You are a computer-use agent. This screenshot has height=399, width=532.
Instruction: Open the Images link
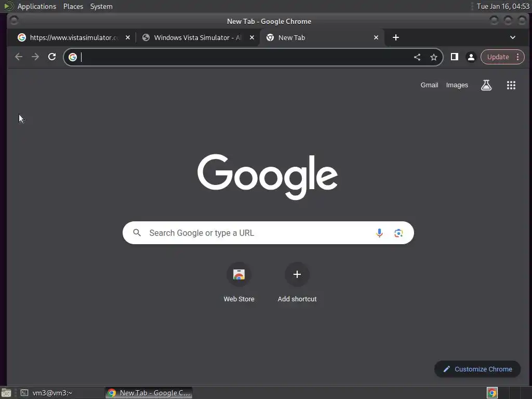point(457,85)
